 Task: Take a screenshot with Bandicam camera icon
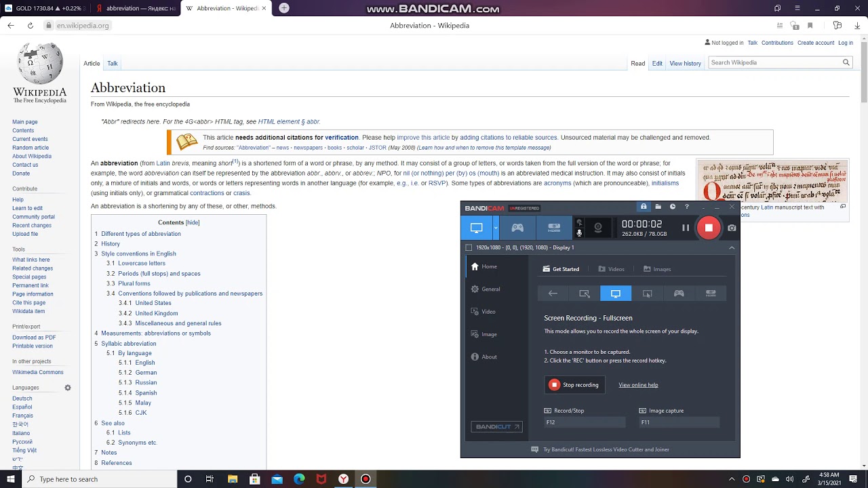pos(732,228)
